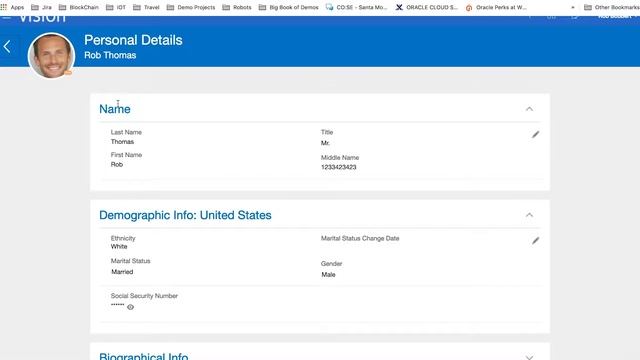640x360 pixels.
Task: Open Big Book of Demos folder
Action: (289, 7)
